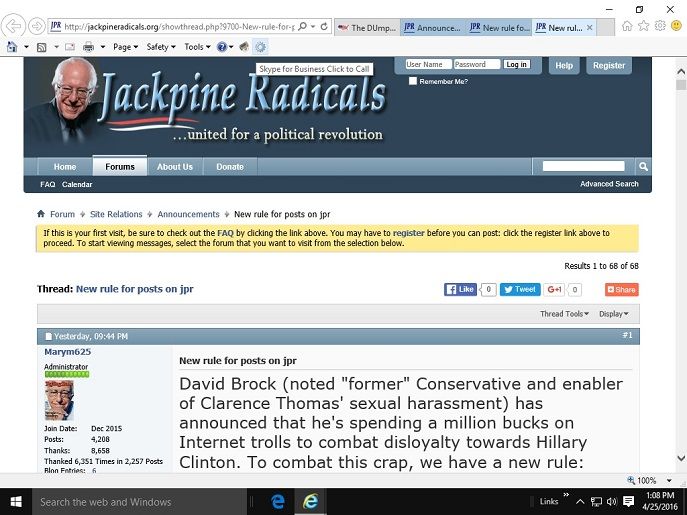Click the Password field
Viewport: 687px width, 515px height.
tap(477, 64)
